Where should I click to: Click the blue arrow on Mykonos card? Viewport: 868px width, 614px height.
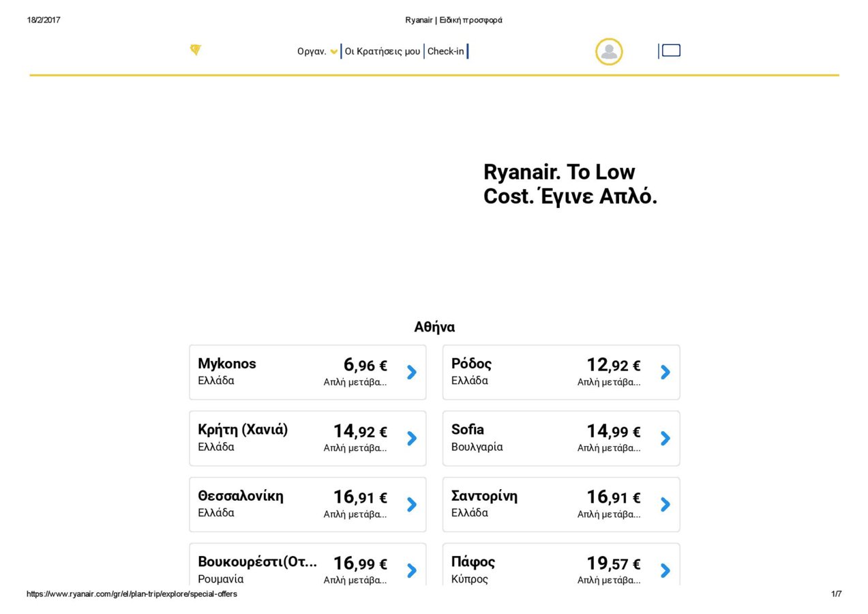tap(412, 372)
